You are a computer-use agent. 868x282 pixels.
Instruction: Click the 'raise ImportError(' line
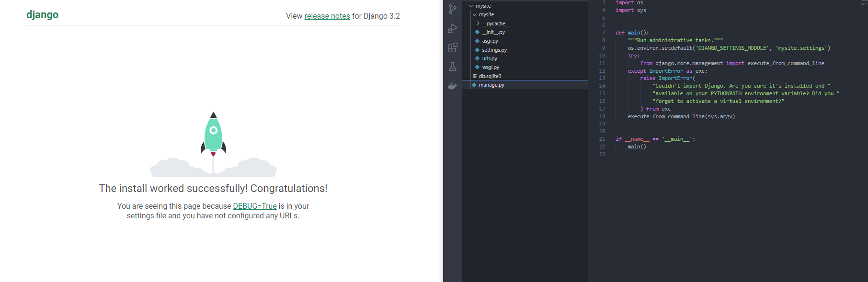[667, 78]
